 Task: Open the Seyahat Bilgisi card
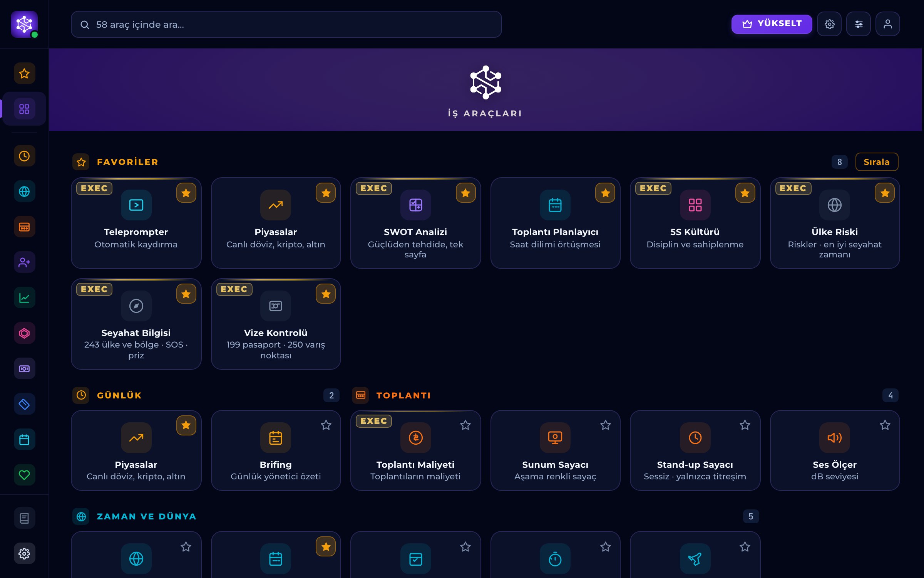point(136,324)
